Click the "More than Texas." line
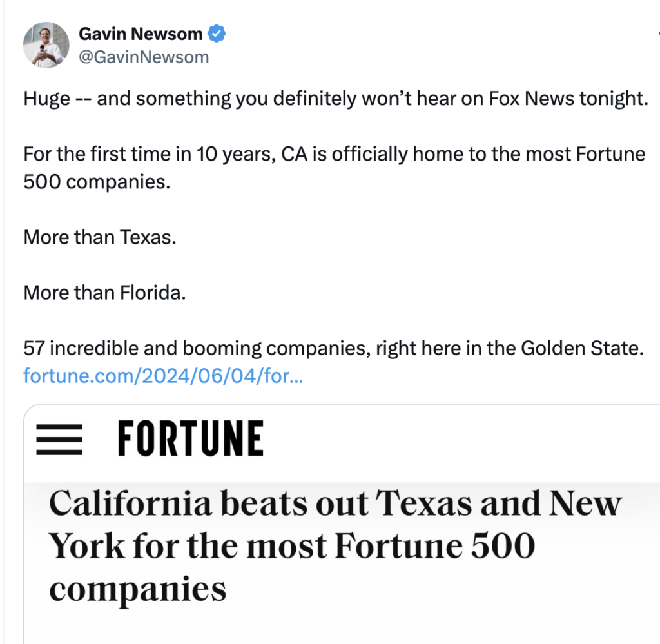 100,237
